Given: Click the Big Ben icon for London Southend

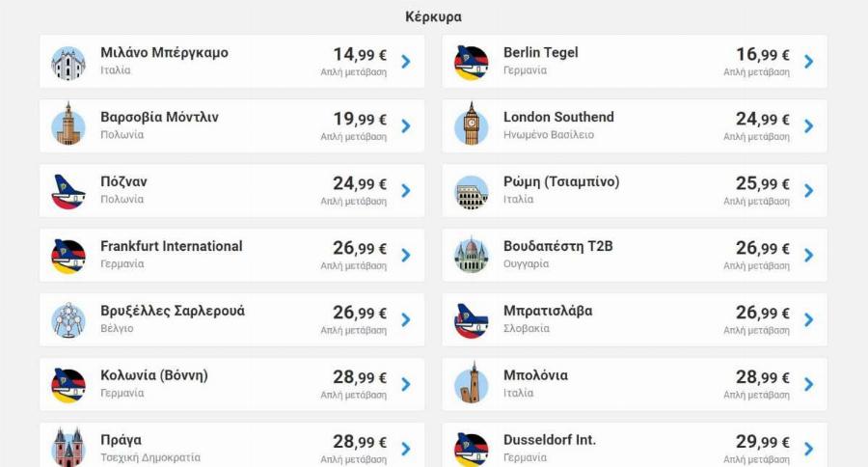Looking at the screenshot, I should pos(472,126).
